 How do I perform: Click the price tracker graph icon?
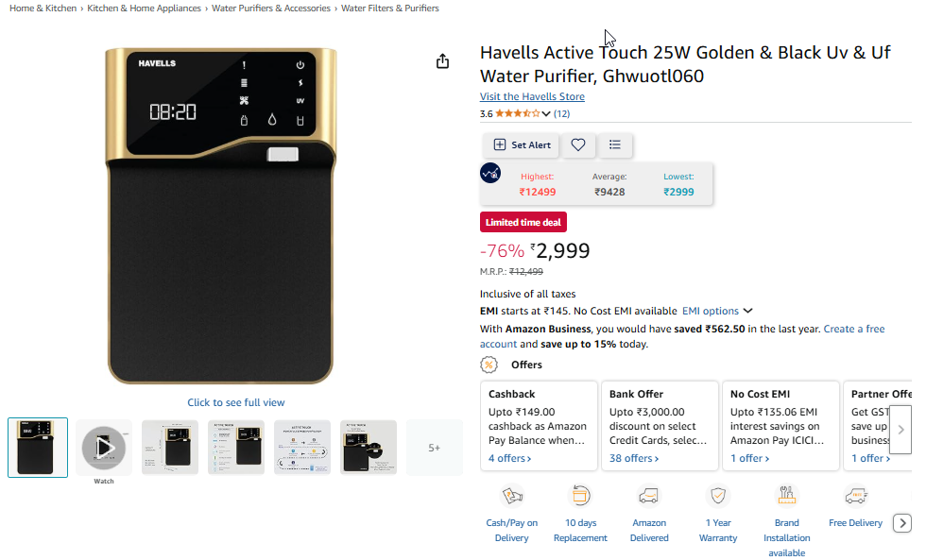tap(490, 173)
